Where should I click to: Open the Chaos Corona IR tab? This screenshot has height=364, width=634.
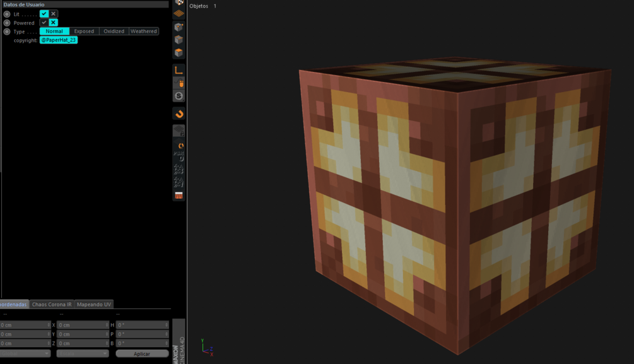pos(52,304)
